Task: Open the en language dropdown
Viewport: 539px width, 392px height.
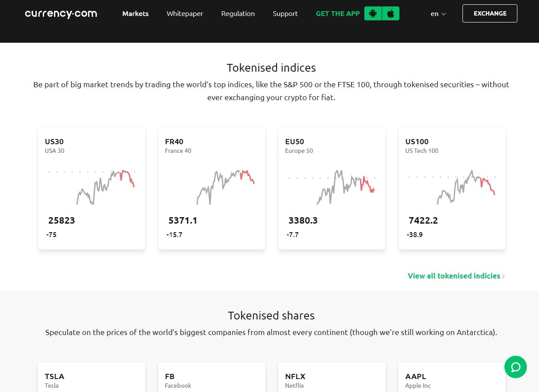Action: 438,14
